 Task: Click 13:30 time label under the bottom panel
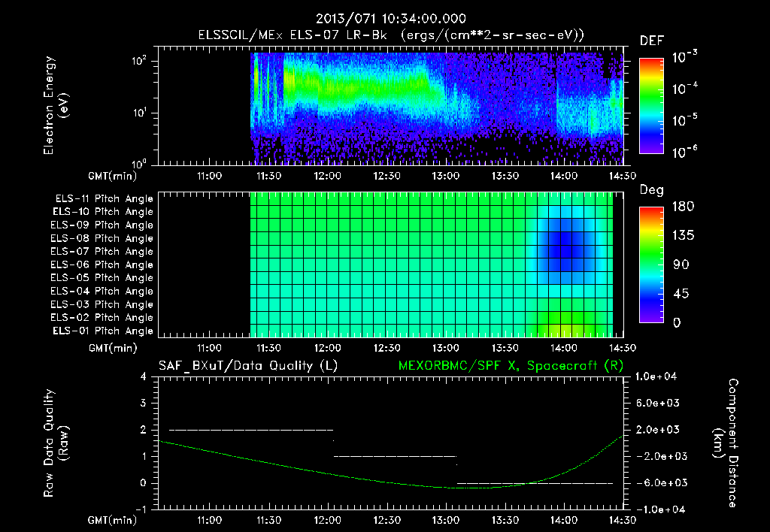coord(505,520)
